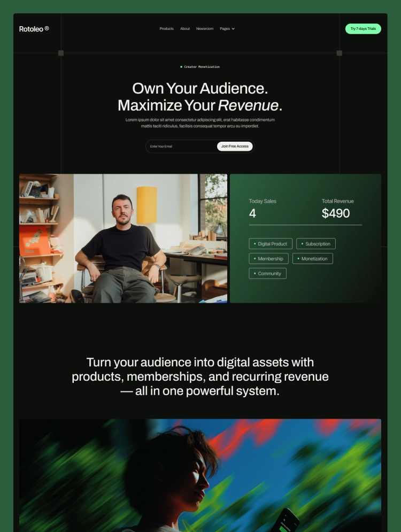The image size is (401, 532).
Task: Focus the Enter Your Email field
Action: 182,146
